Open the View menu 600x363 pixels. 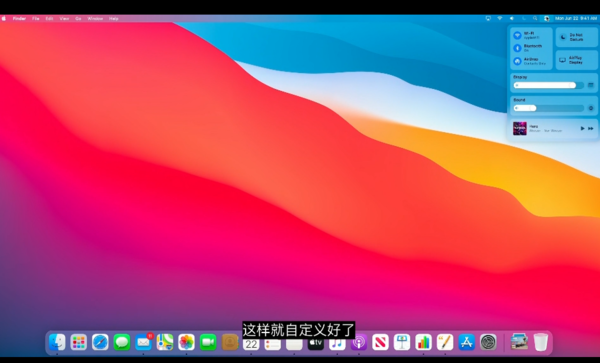coord(64,18)
